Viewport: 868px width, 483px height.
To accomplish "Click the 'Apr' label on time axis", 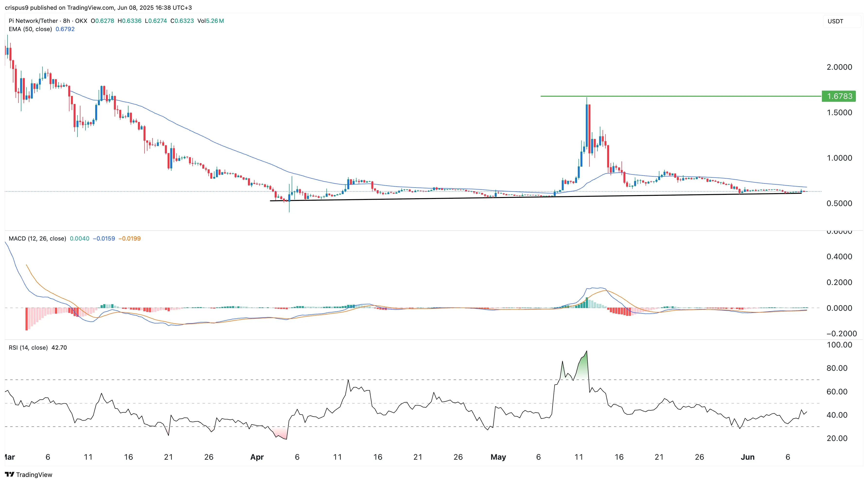I will click(x=257, y=457).
